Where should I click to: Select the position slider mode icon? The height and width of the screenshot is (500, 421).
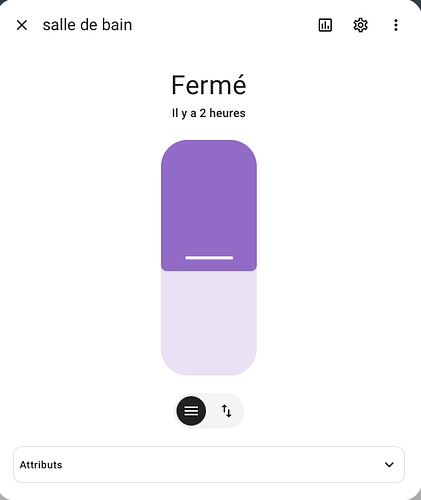[191, 411]
